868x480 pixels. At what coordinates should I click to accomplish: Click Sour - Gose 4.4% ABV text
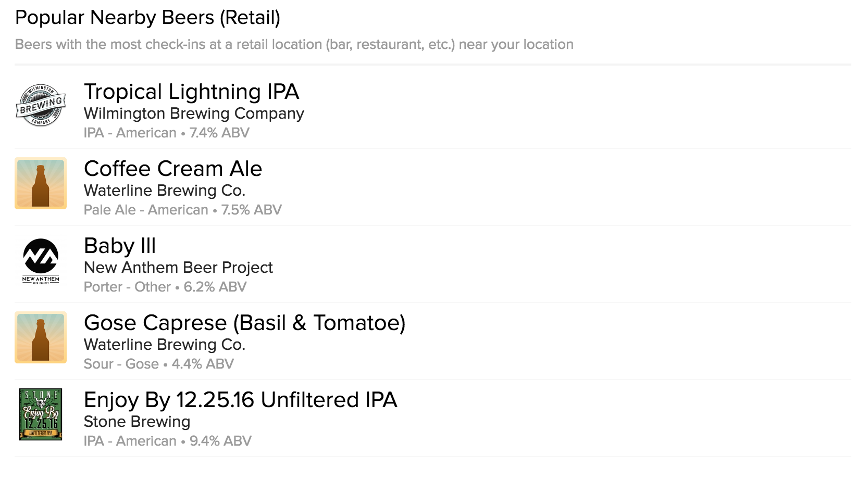pos(159,364)
